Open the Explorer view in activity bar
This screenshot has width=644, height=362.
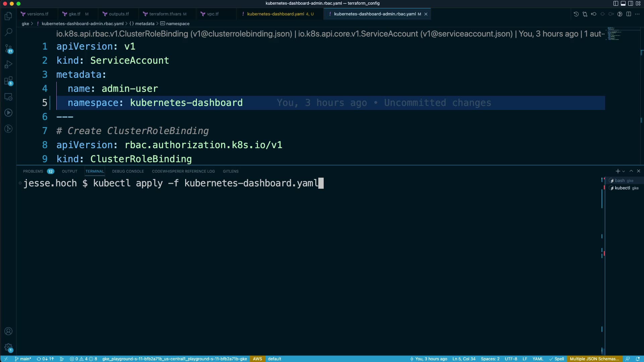pyautogui.click(x=8, y=16)
